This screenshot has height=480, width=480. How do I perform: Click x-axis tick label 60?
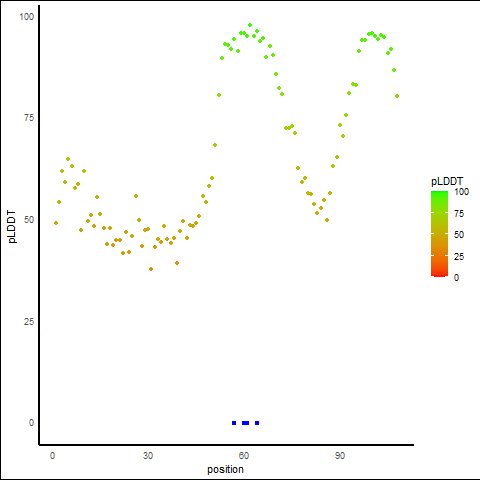coord(244,456)
